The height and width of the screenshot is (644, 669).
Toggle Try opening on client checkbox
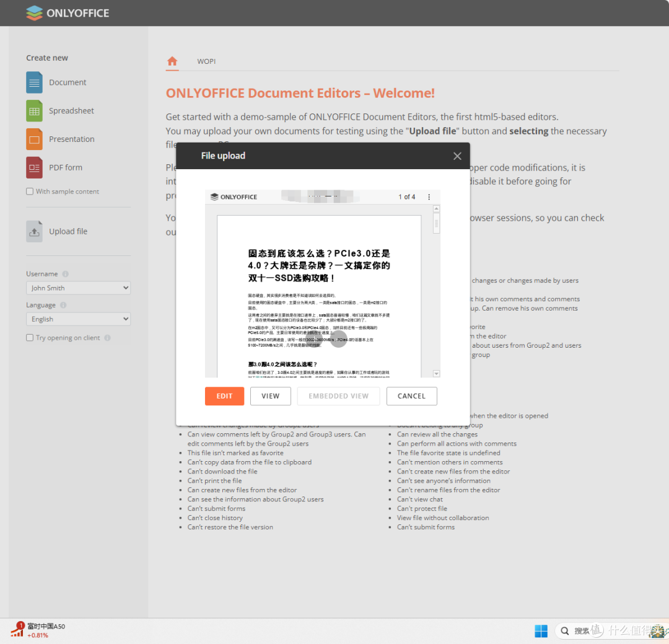[30, 338]
